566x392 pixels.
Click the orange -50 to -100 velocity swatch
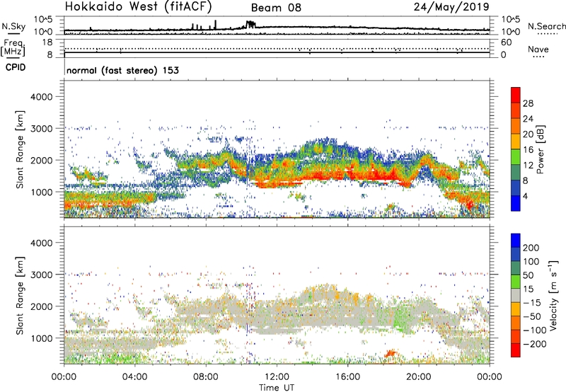pos(516,323)
